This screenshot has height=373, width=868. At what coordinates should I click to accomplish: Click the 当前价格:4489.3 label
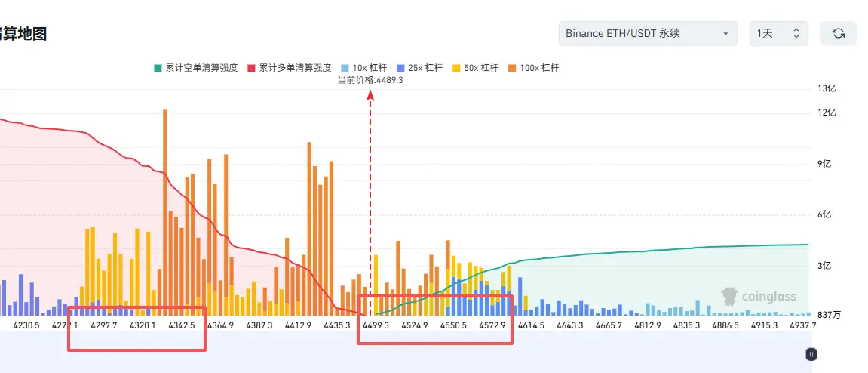tap(370, 80)
